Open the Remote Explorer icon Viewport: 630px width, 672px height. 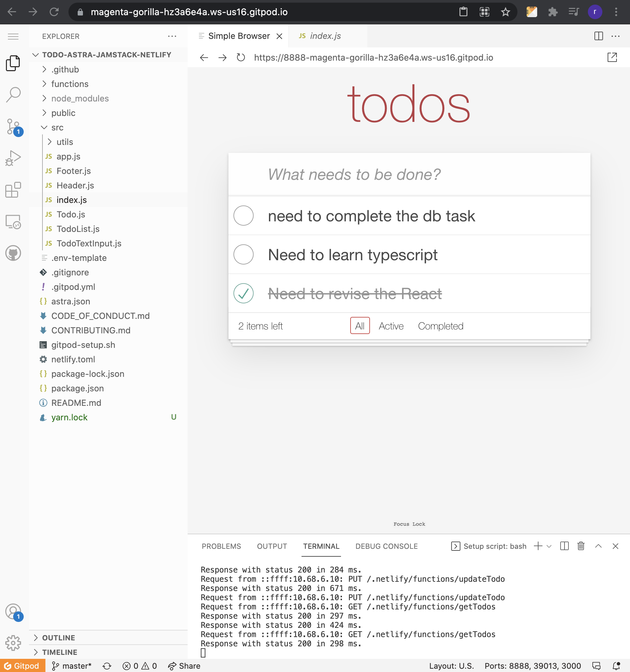[13, 221]
